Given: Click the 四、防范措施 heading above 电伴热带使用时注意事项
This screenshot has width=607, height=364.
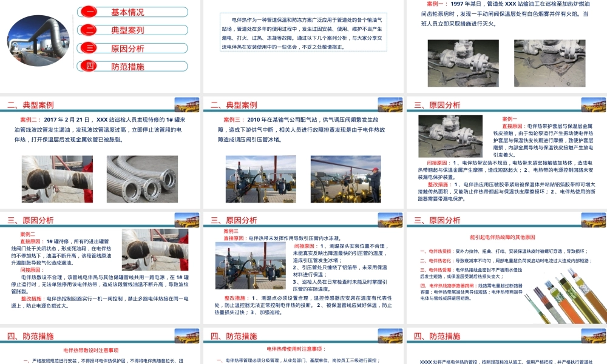Looking at the screenshot, I should point(234,336).
